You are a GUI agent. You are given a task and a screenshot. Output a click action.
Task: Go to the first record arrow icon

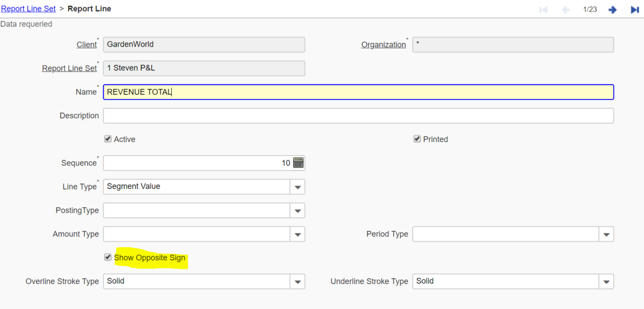tap(543, 10)
